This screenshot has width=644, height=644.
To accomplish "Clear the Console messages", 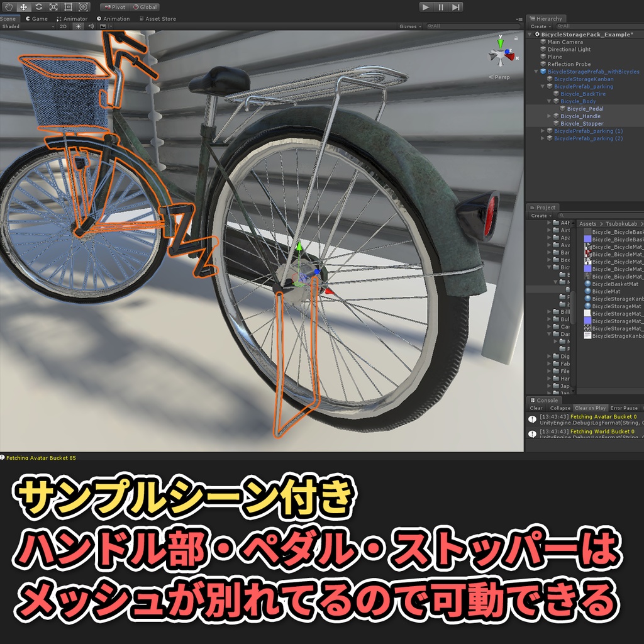I will point(535,408).
